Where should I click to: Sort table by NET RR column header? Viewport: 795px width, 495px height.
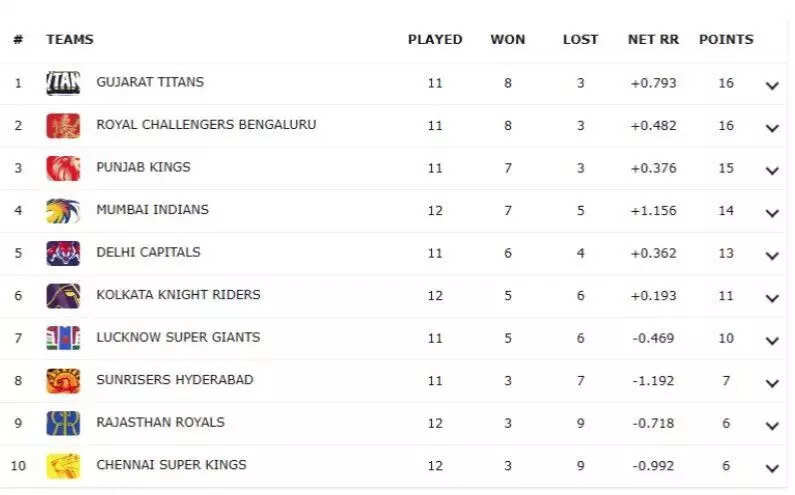(653, 40)
